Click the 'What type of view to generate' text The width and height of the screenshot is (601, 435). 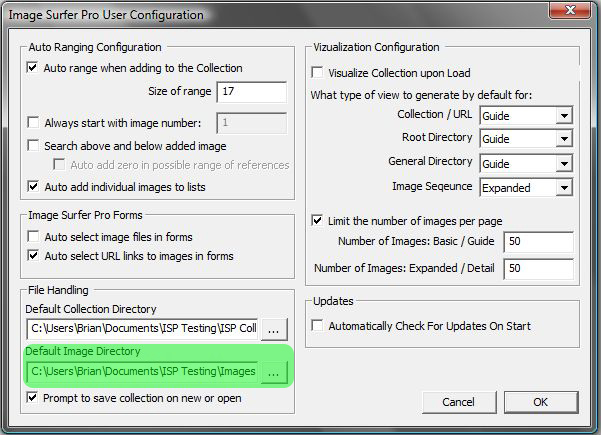click(421, 95)
